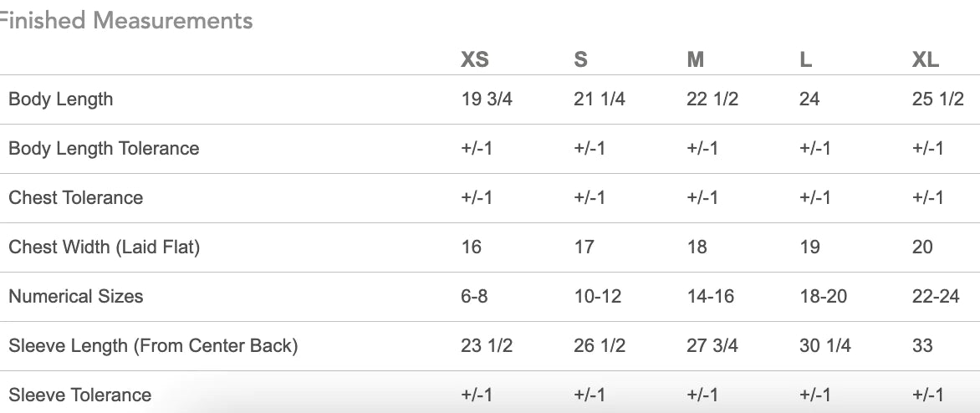Click the Chest Tolerance row label
This screenshot has height=413, width=980.
point(75,198)
